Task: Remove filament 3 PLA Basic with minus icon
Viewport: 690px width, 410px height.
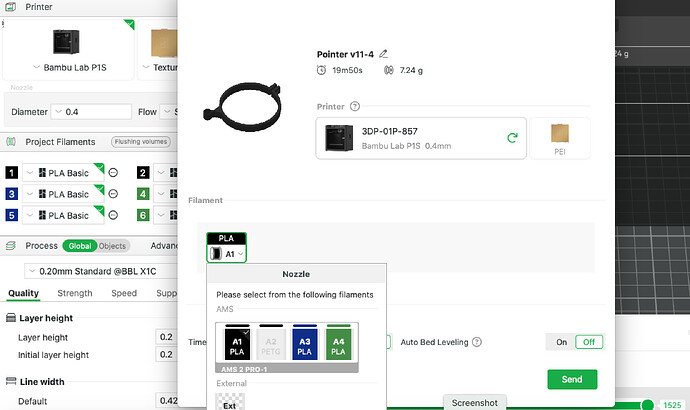Action: click(113, 194)
